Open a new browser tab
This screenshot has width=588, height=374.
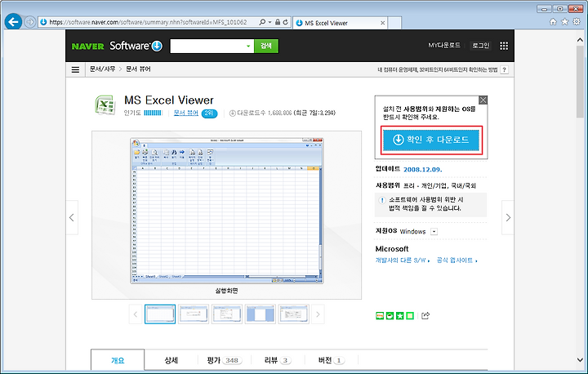coord(394,23)
